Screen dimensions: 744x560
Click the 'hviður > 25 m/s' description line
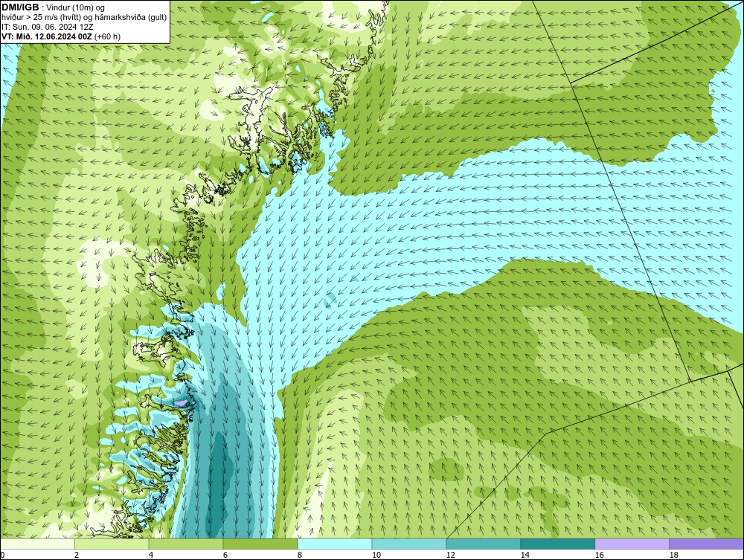(84, 18)
